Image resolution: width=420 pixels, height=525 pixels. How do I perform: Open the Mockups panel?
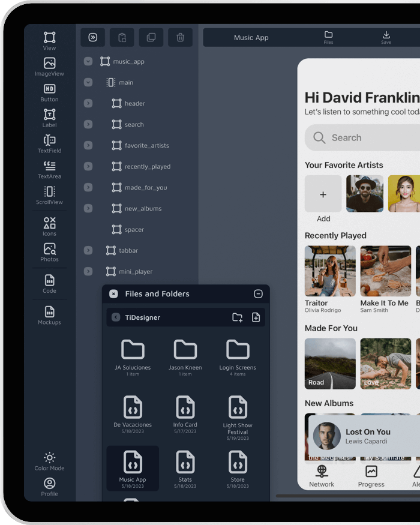coord(49,315)
